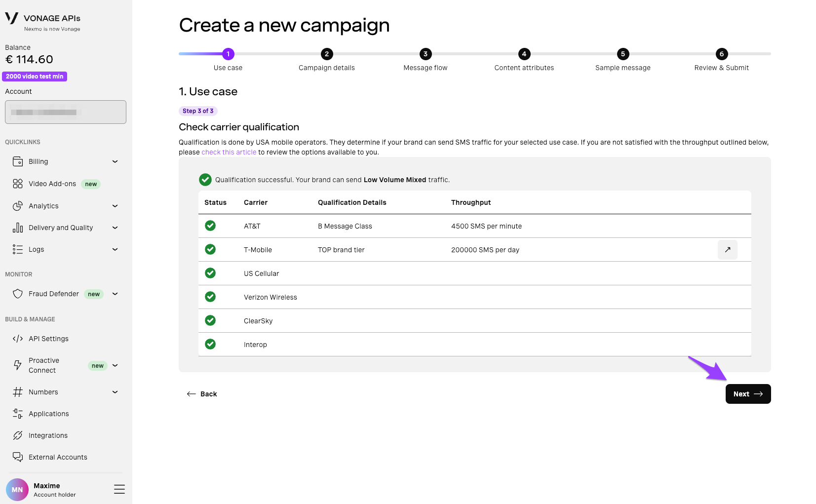Click the 'ClearSky' carrier name
This screenshot has width=816, height=504.
coord(258,321)
